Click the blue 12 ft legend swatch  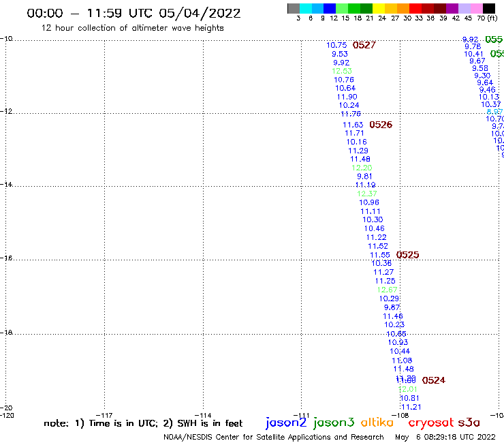click(x=330, y=8)
